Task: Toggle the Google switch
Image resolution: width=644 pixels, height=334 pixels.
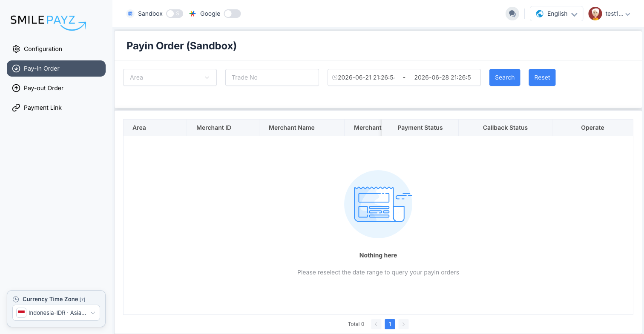Action: (233, 14)
